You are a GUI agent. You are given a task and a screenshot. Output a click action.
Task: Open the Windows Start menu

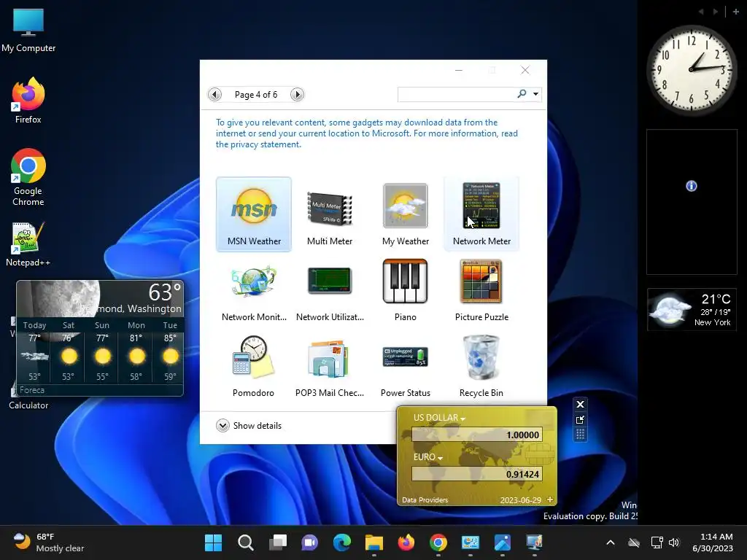(x=213, y=542)
